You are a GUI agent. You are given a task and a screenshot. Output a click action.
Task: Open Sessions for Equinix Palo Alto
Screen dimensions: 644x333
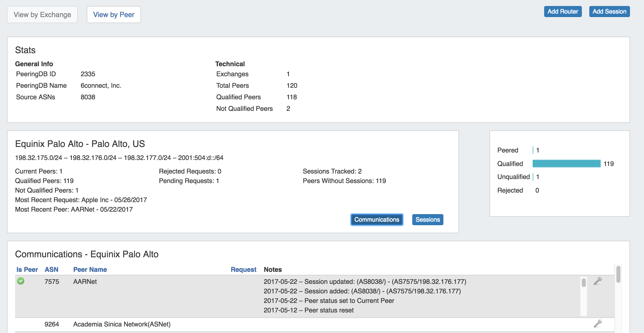click(x=428, y=220)
